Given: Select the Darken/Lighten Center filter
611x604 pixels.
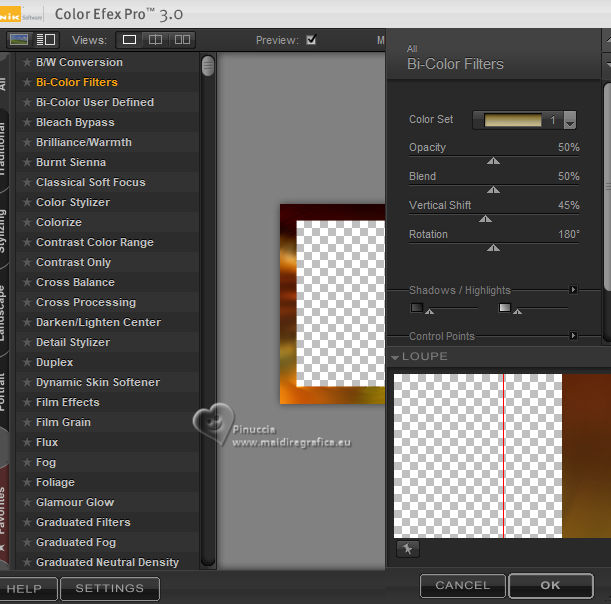Looking at the screenshot, I should coord(98,322).
